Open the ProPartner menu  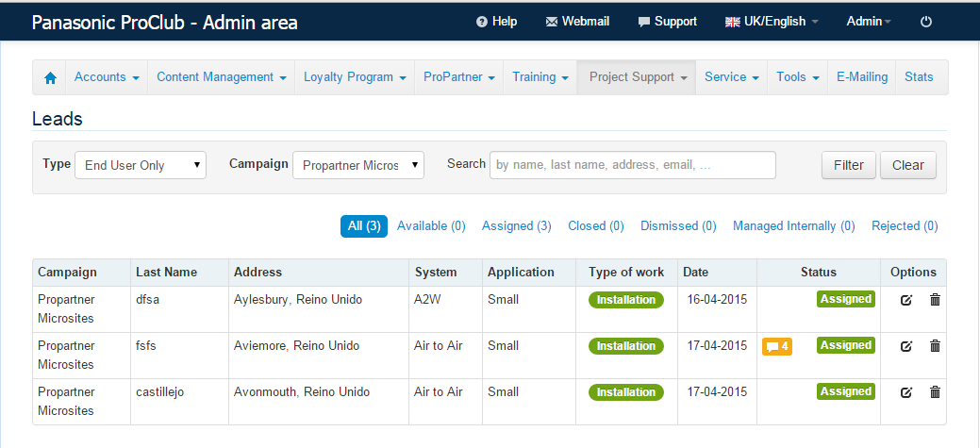pos(459,77)
